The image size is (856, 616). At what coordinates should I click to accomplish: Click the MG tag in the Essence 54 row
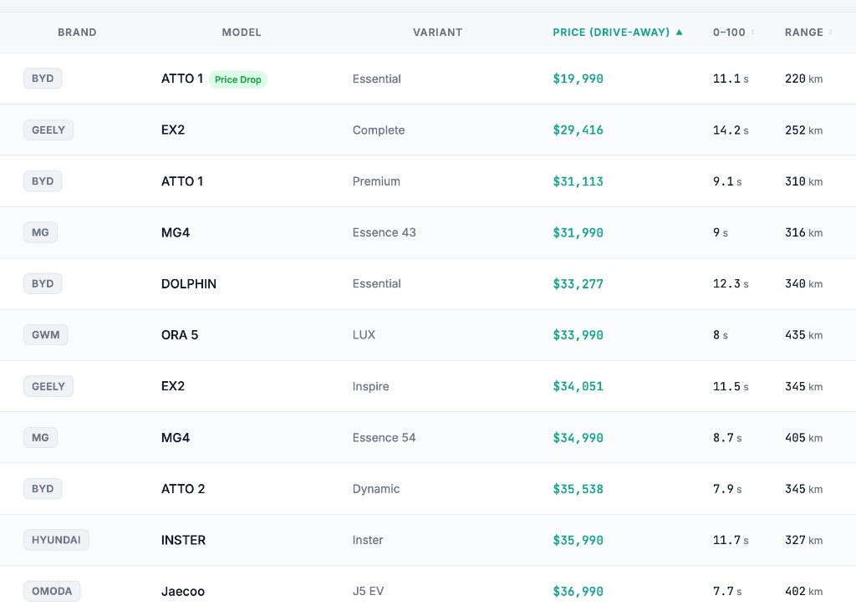click(x=40, y=438)
